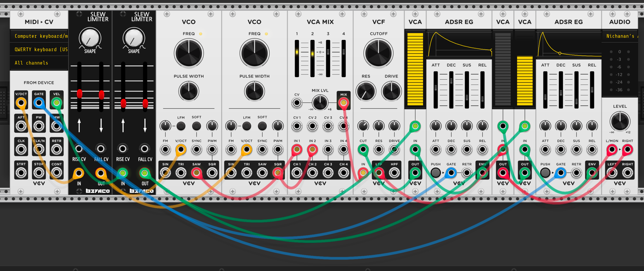This screenshot has height=271, width=644.
Task: Click the GATE output jack on MIDI-CV
Action: tap(39, 103)
